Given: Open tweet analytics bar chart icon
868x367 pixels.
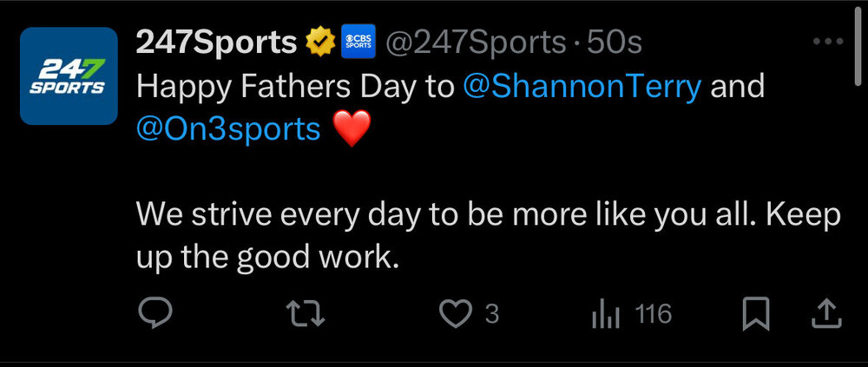Looking at the screenshot, I should pyautogui.click(x=602, y=314).
